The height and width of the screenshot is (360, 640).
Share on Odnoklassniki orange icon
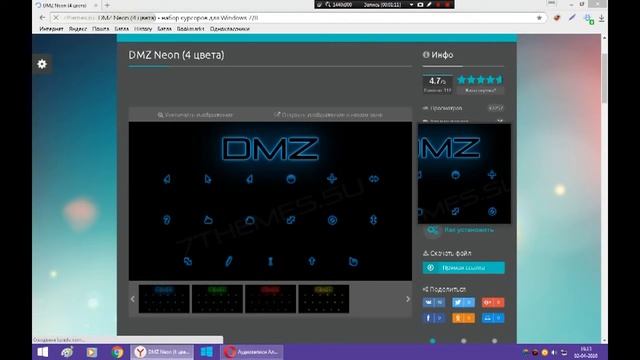point(463,318)
